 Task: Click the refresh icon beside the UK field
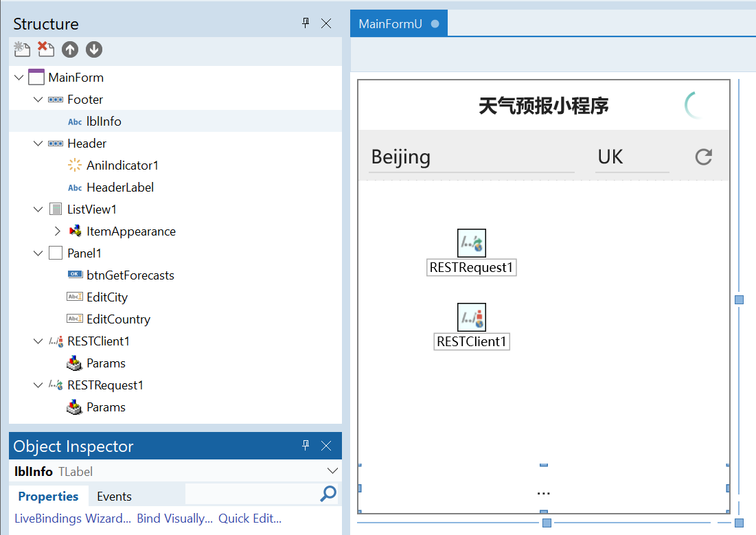(x=703, y=157)
